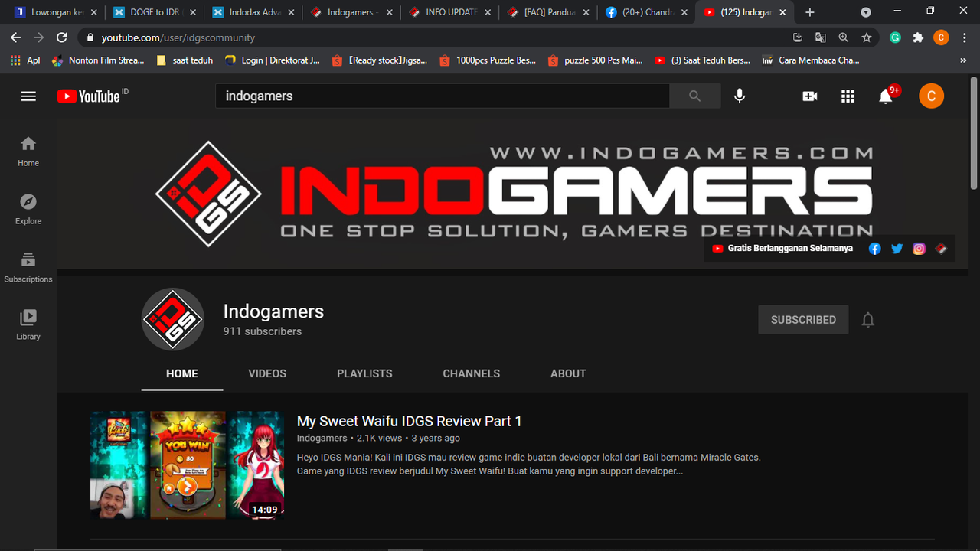Image resolution: width=980 pixels, height=551 pixels.
Task: Open the account avatar menu in YouTube
Action: pyautogui.click(x=931, y=96)
